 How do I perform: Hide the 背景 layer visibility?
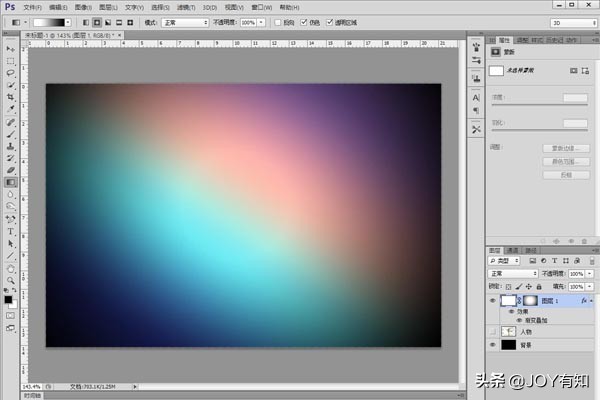tap(492, 344)
